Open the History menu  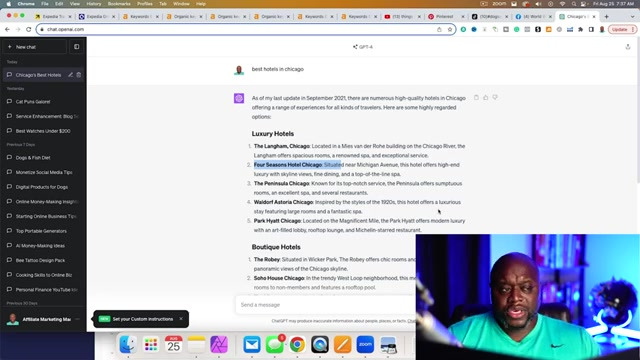(x=93, y=4)
